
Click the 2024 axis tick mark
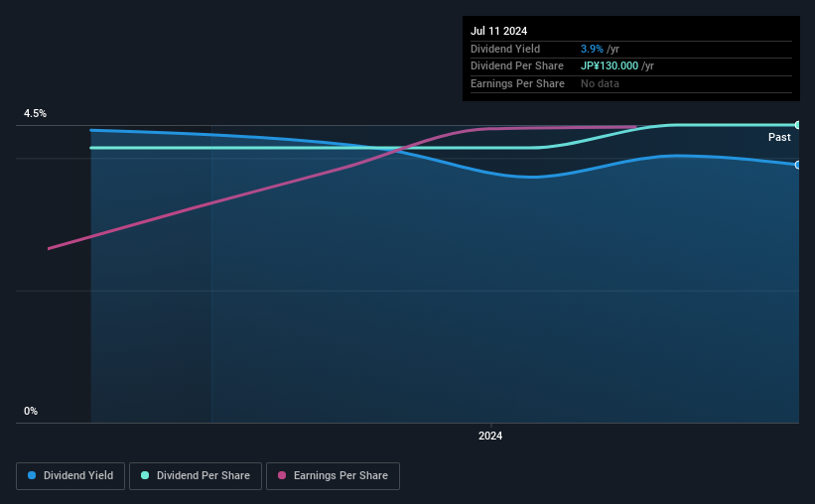click(x=490, y=425)
